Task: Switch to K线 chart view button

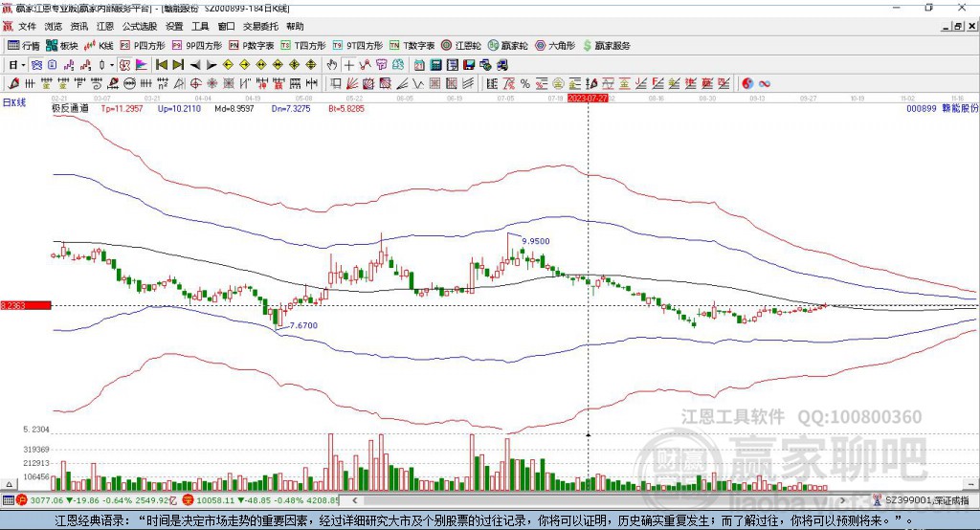Action: click(x=99, y=46)
